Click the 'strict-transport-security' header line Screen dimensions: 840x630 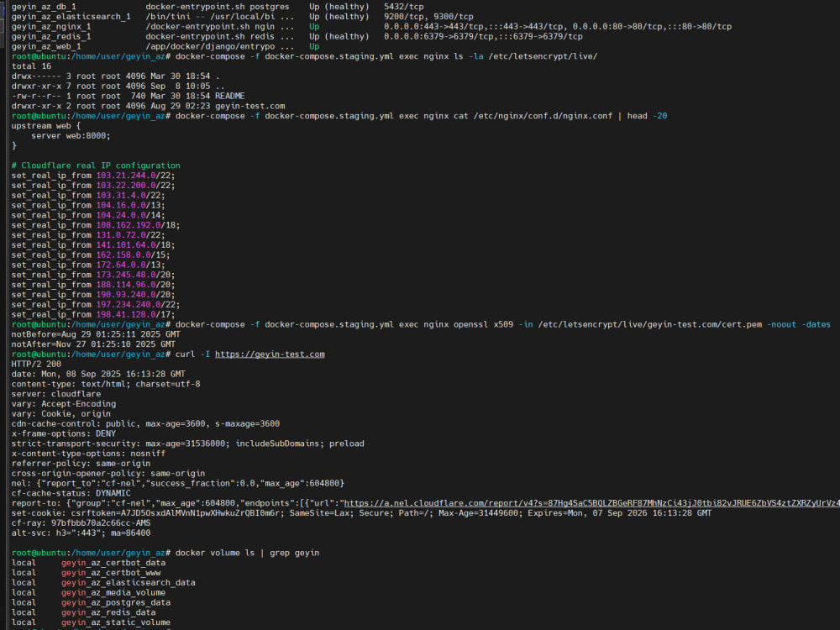(x=187, y=444)
